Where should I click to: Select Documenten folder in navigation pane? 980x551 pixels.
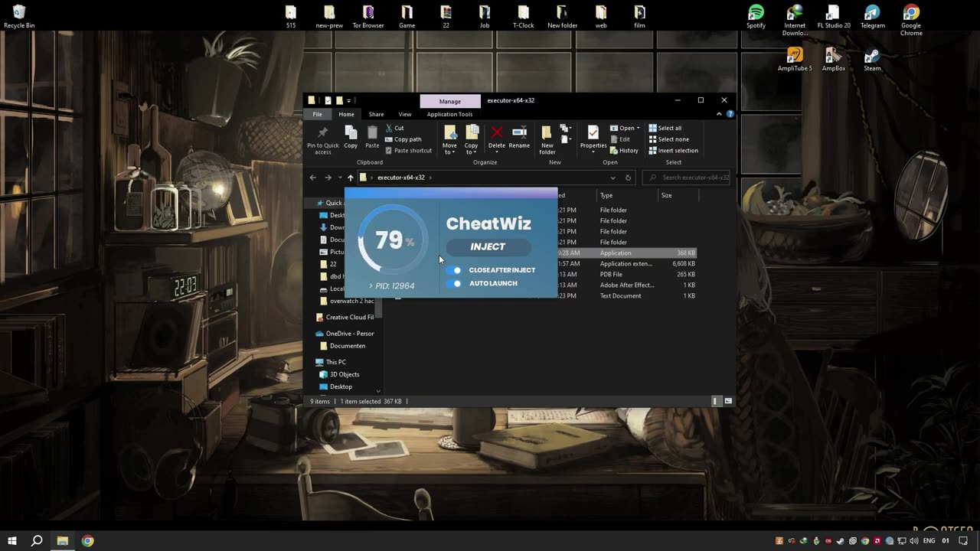[342, 346]
